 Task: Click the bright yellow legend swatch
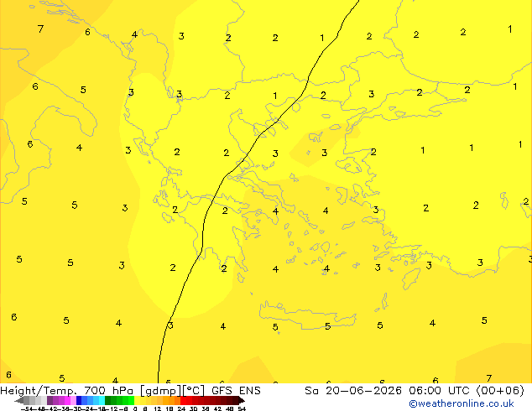137,400
